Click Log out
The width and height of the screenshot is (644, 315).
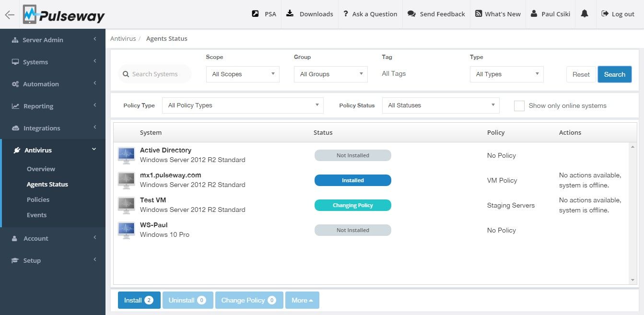coord(618,14)
